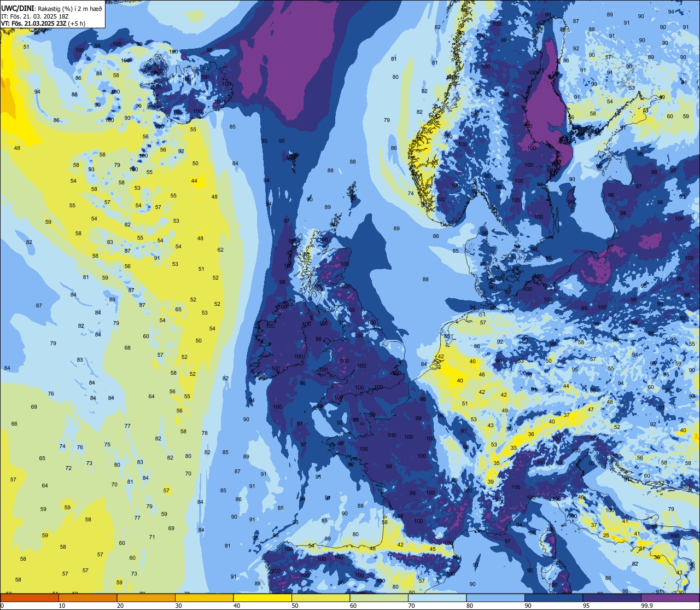Click the title text "UWC/DINI: Rakastig (%) í 2 m hæð"

pyautogui.click(x=52, y=8)
